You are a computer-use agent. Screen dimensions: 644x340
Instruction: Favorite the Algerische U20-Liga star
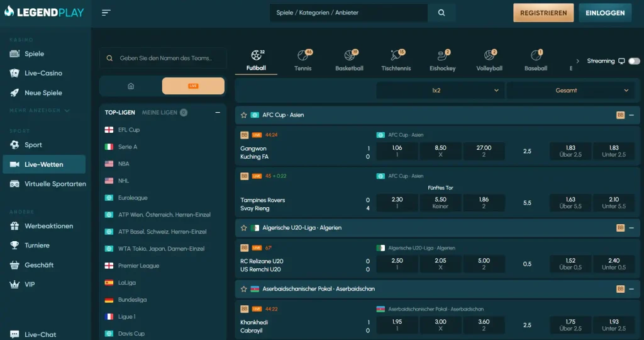click(x=243, y=228)
